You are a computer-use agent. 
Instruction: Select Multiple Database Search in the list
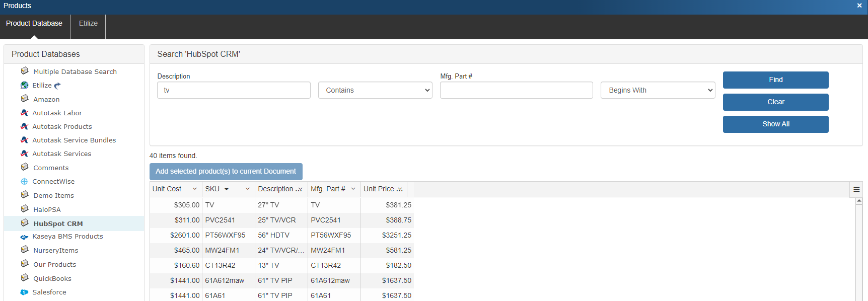point(75,71)
